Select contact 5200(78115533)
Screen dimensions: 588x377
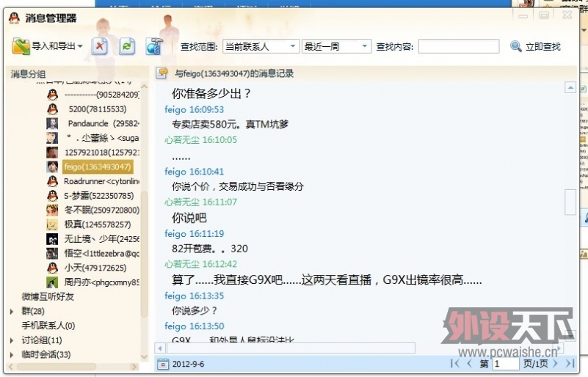coord(98,109)
